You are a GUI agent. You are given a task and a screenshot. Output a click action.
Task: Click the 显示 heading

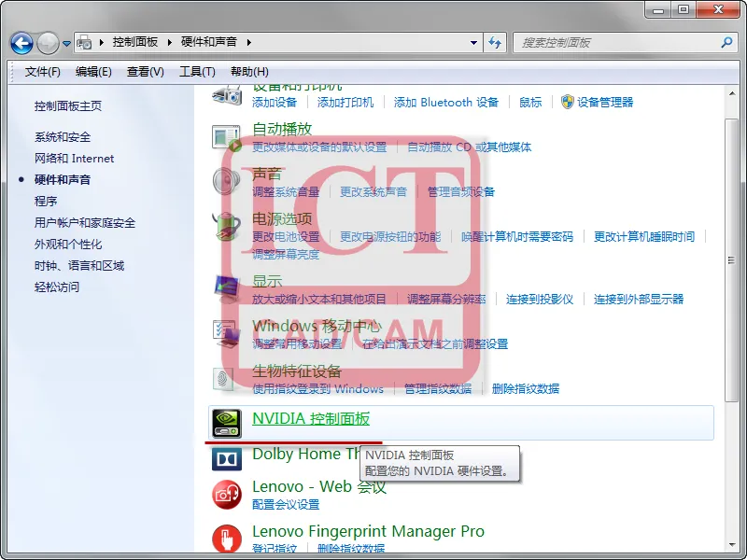click(x=267, y=282)
